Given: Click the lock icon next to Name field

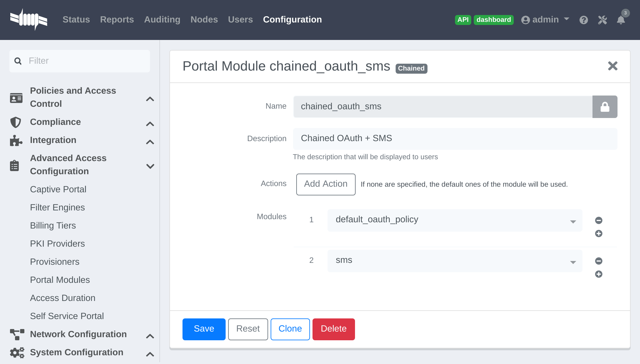Looking at the screenshot, I should click(x=605, y=107).
